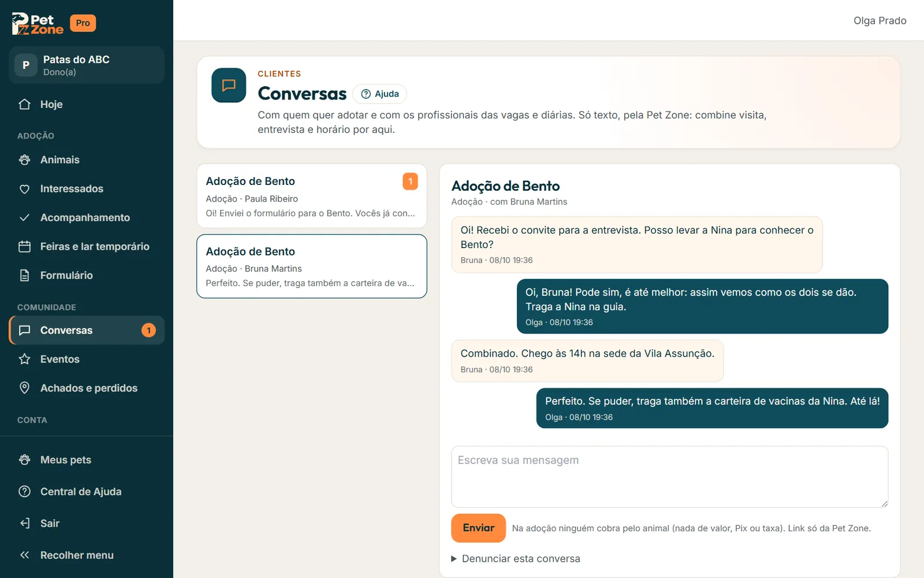This screenshot has width=924, height=578.
Task: Click the Hoje home icon
Action: [x=24, y=105]
